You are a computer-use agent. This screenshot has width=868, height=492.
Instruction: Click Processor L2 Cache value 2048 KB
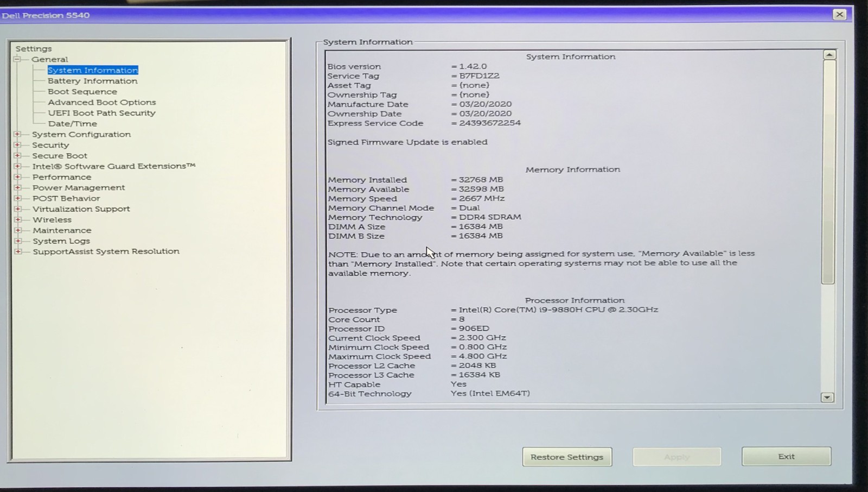[x=477, y=365]
